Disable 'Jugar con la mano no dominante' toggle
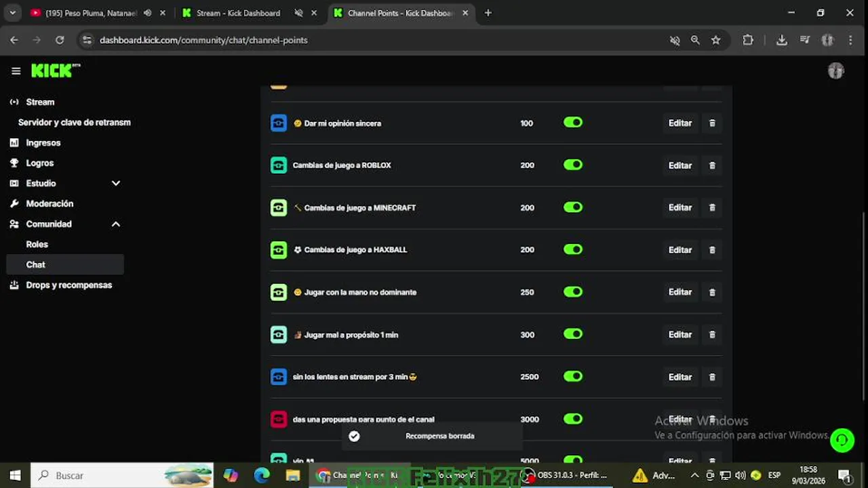Viewport: 868px width, 488px height. pyautogui.click(x=573, y=291)
